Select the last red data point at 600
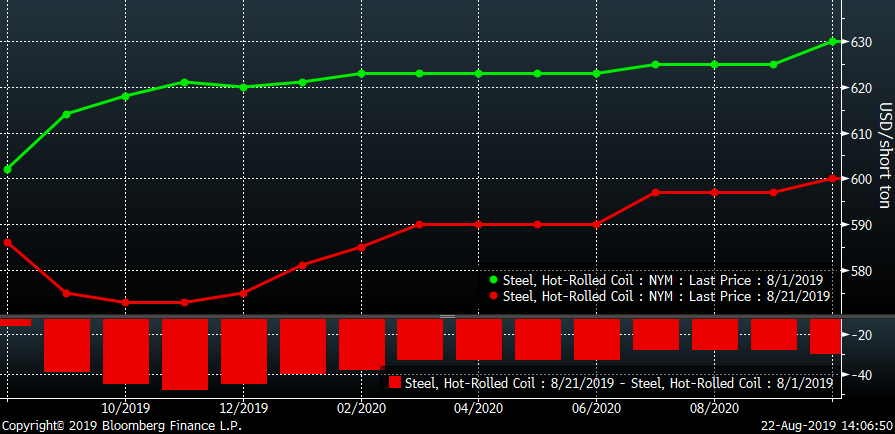The height and width of the screenshot is (434, 895). (x=833, y=179)
